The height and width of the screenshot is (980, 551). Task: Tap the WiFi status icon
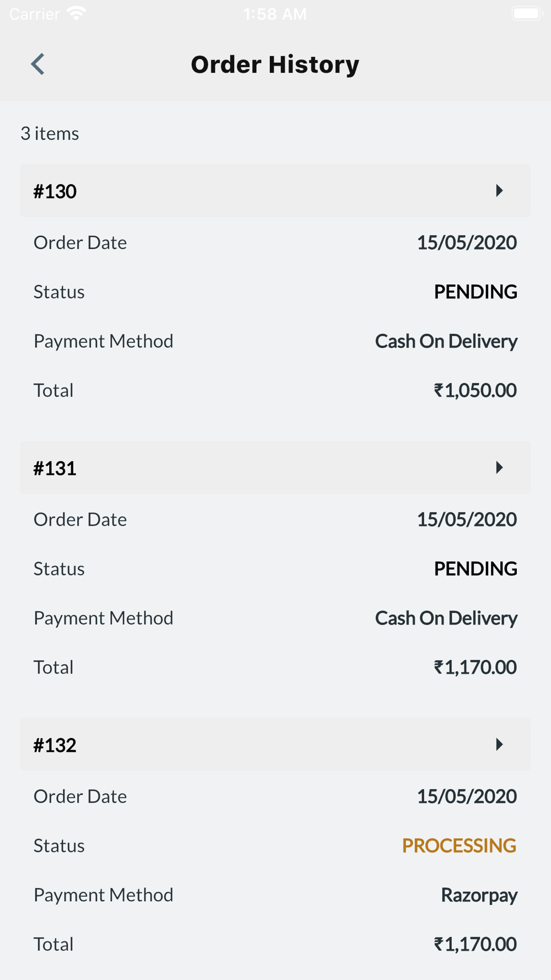tap(77, 13)
